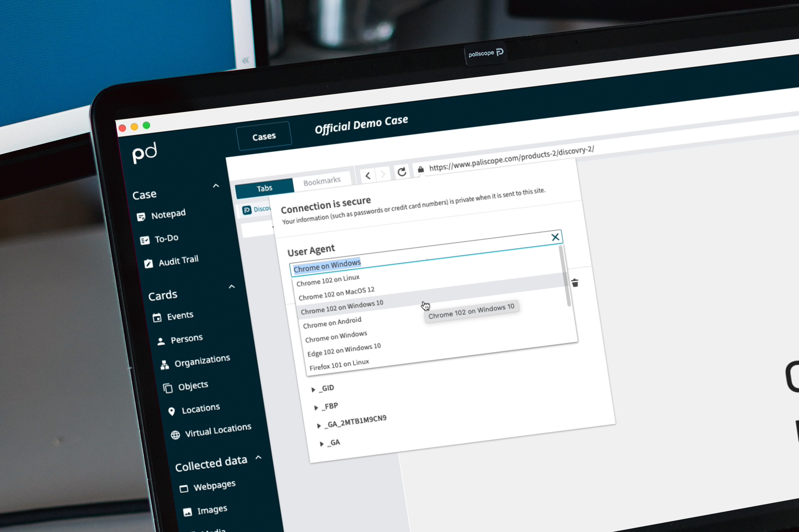The height and width of the screenshot is (532, 799).
Task: Click the pd logo
Action: coord(145,153)
